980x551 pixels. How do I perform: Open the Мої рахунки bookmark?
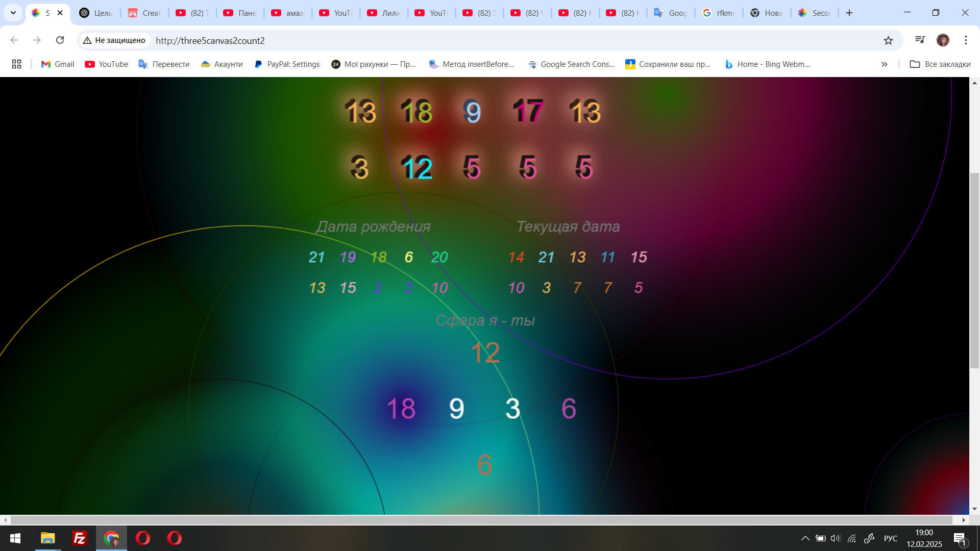point(374,64)
